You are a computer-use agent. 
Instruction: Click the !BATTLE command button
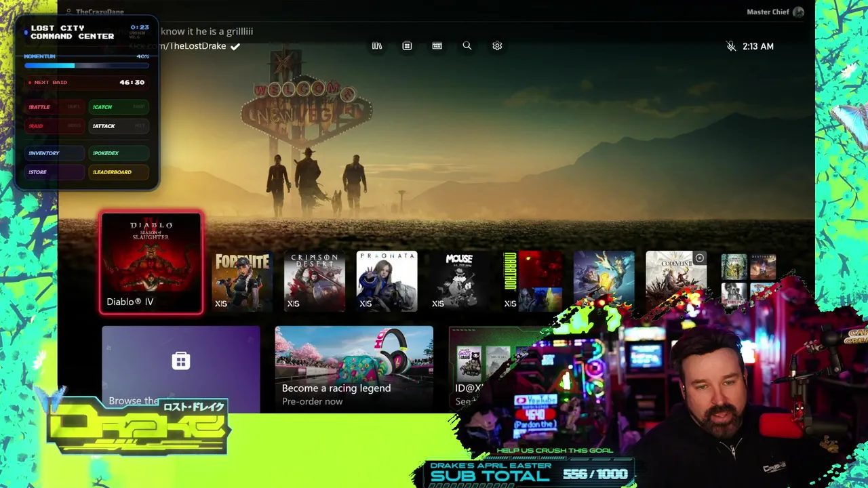55,107
